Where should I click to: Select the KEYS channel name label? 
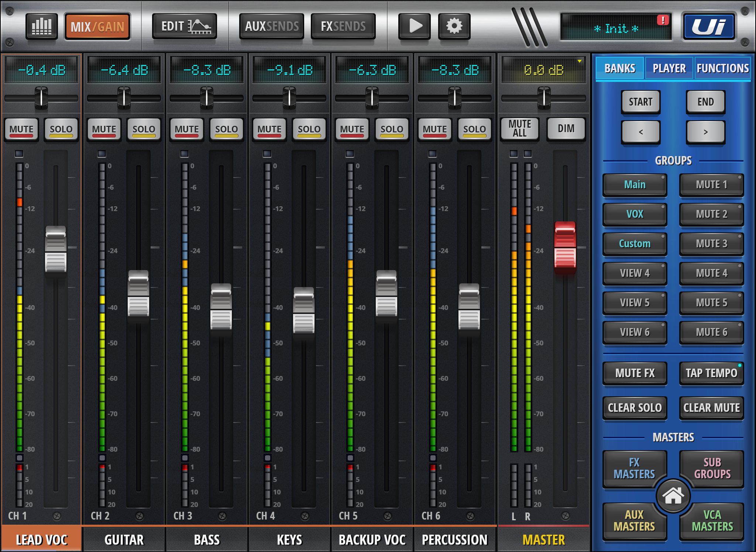[289, 540]
